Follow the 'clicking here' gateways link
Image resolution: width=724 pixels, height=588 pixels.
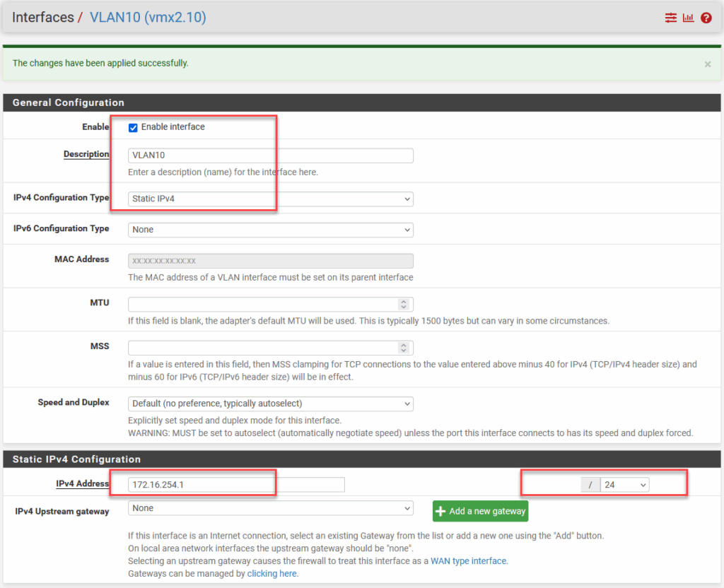tap(272, 574)
